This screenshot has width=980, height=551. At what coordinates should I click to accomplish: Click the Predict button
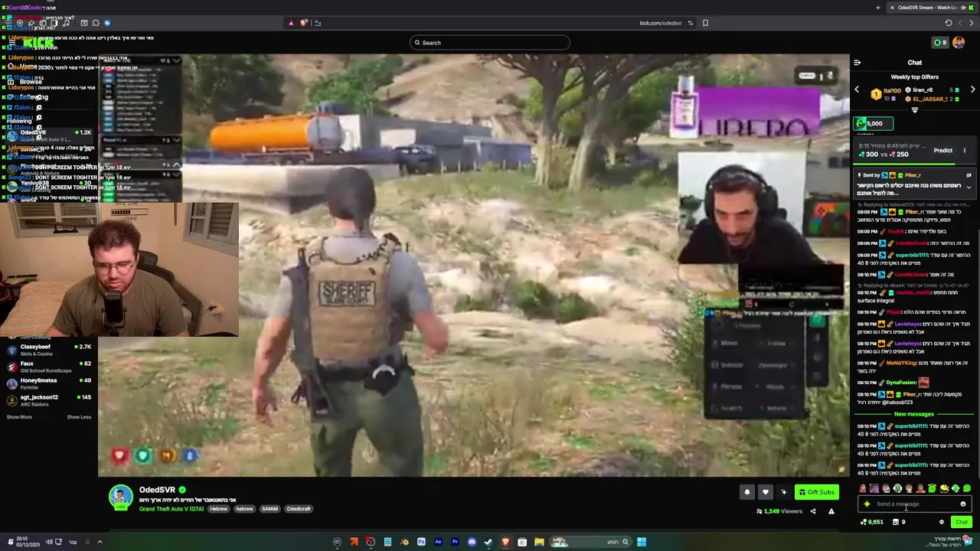point(942,151)
